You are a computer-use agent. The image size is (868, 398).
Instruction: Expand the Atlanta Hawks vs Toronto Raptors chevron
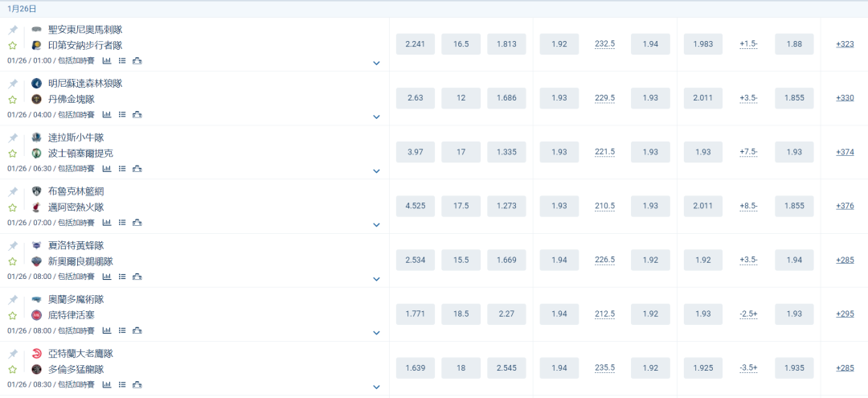(376, 387)
